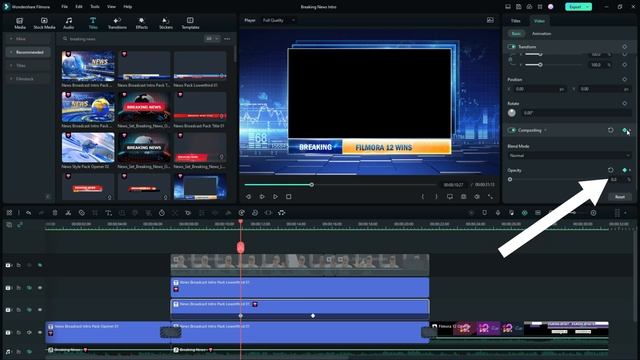640x360 pixels.
Task: Click the Compositing keyframe diamond
Action: tap(624, 130)
